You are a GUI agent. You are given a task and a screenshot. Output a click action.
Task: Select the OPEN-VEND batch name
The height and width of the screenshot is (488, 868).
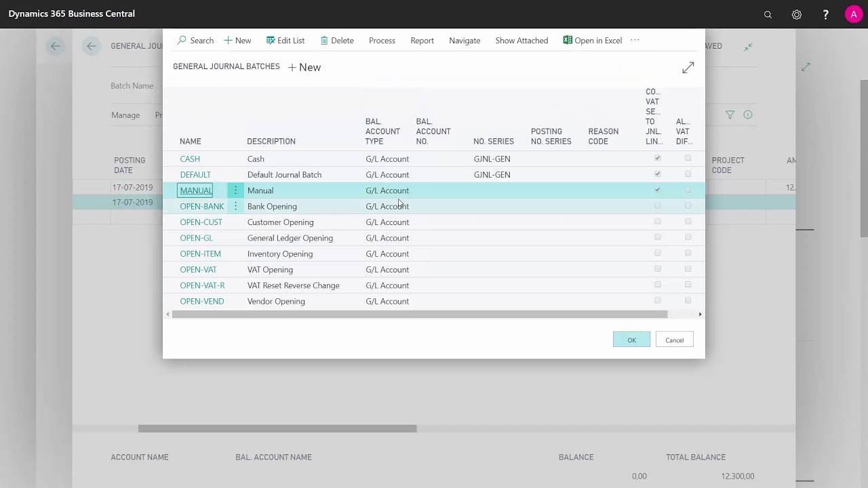(201, 301)
